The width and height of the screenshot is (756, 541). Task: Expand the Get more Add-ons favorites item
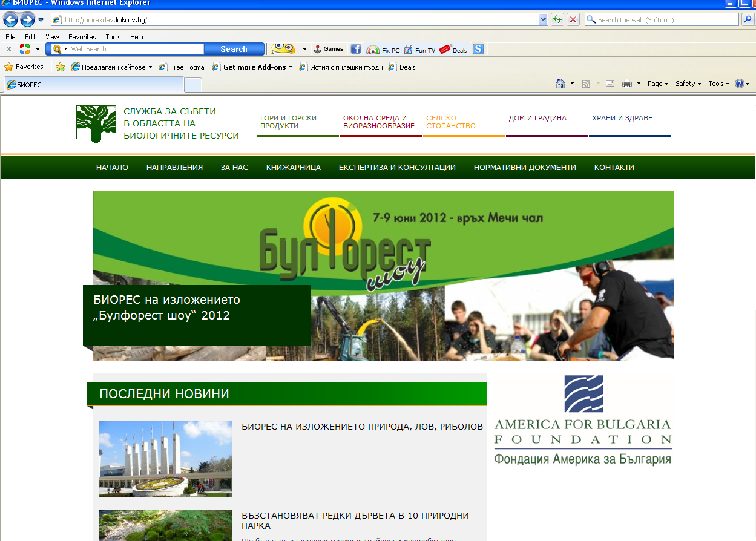(252, 67)
